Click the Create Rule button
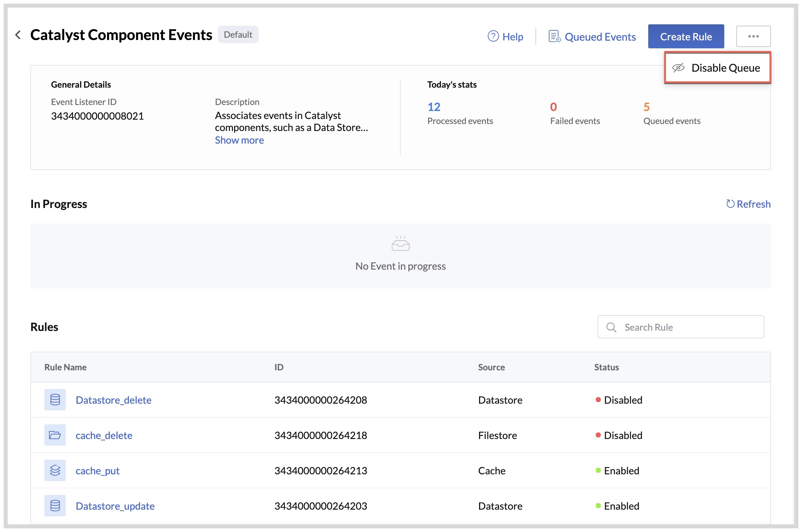Screen dimensions: 802x532 [686, 36]
